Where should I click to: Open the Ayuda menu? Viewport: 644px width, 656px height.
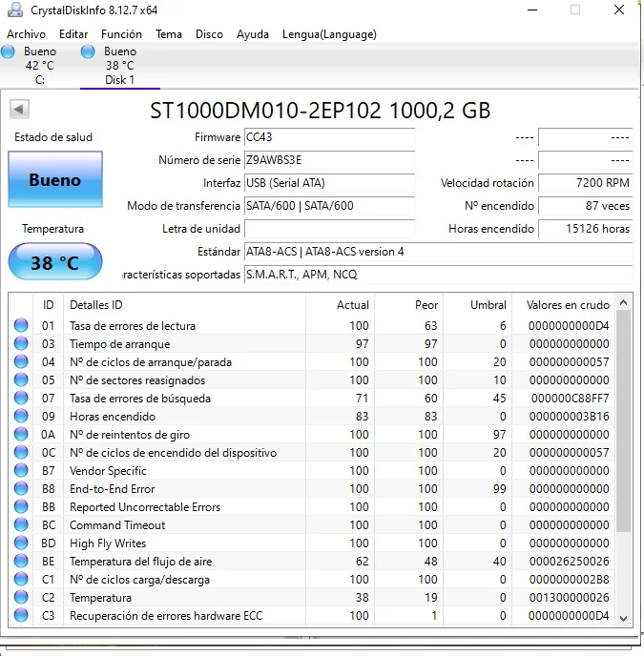[253, 34]
